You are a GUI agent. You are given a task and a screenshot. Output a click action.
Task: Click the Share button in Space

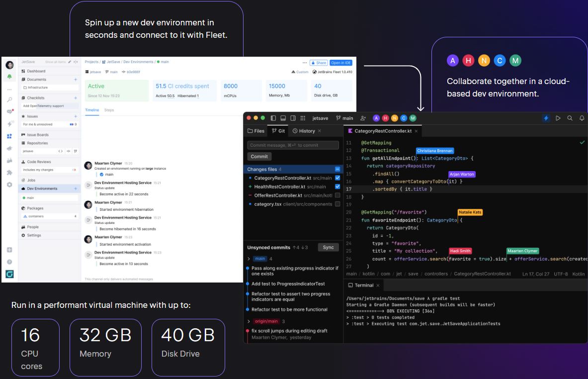[x=319, y=63]
